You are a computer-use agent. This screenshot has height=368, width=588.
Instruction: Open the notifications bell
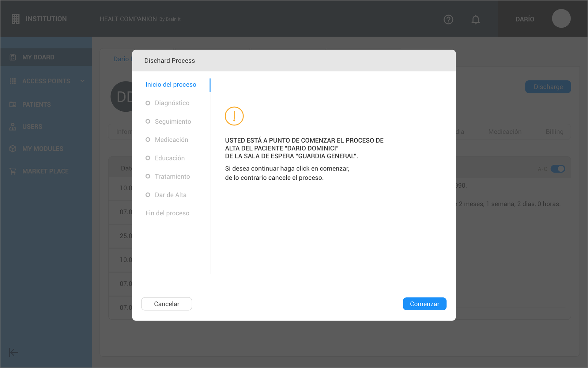tap(475, 20)
